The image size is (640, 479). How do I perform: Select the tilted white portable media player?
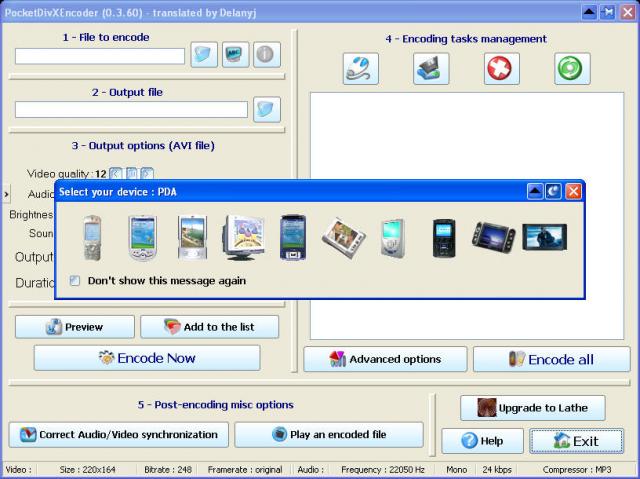pyautogui.click(x=344, y=239)
